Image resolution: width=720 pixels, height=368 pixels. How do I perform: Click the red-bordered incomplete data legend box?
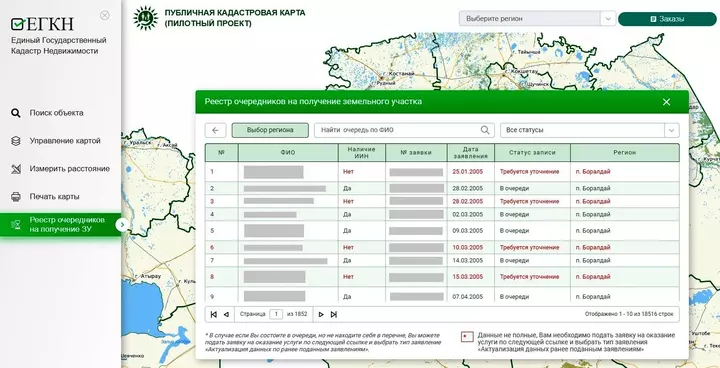[467, 337]
